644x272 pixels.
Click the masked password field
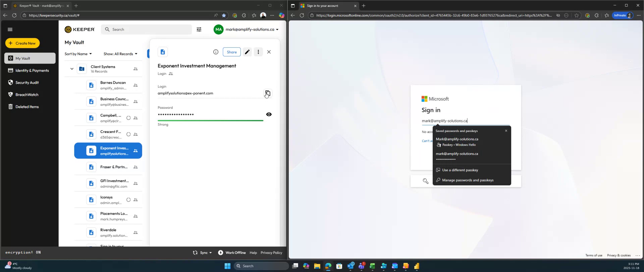pyautogui.click(x=210, y=114)
